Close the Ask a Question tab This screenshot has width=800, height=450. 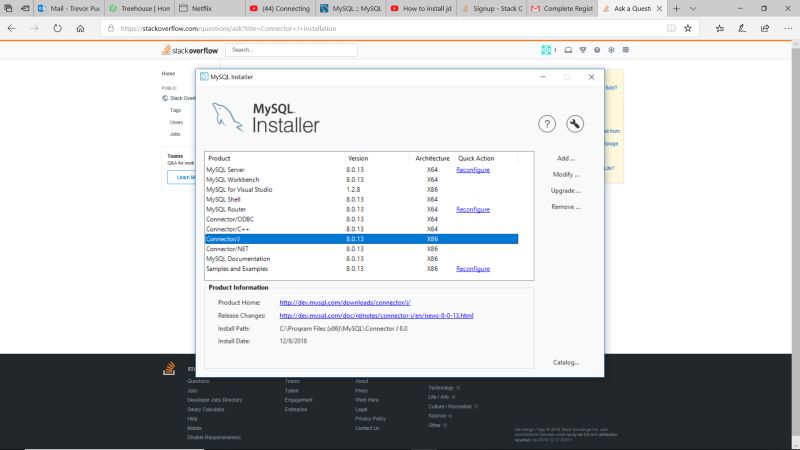tap(659, 9)
